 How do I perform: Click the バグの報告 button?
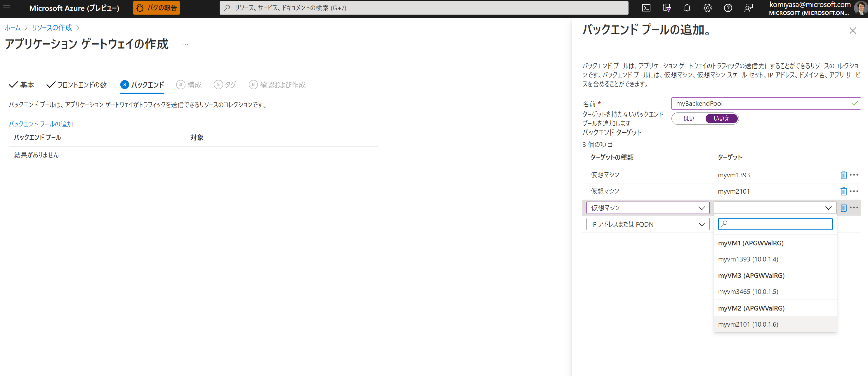[156, 8]
